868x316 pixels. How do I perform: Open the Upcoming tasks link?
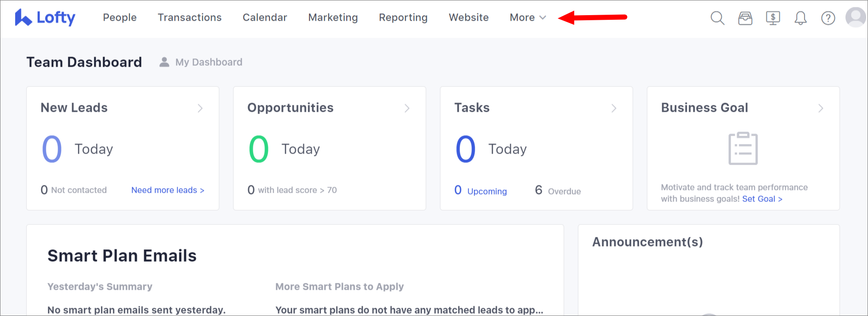[x=480, y=190]
